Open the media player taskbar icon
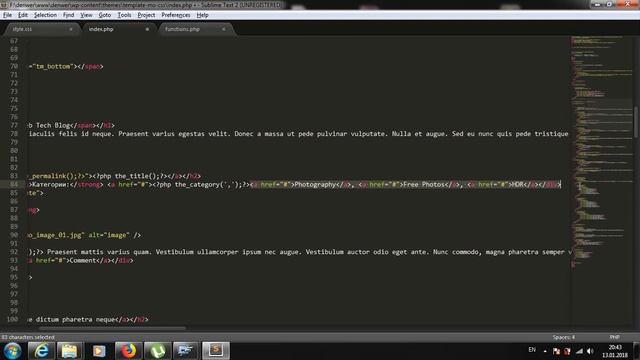640x360 pixels. point(99,351)
